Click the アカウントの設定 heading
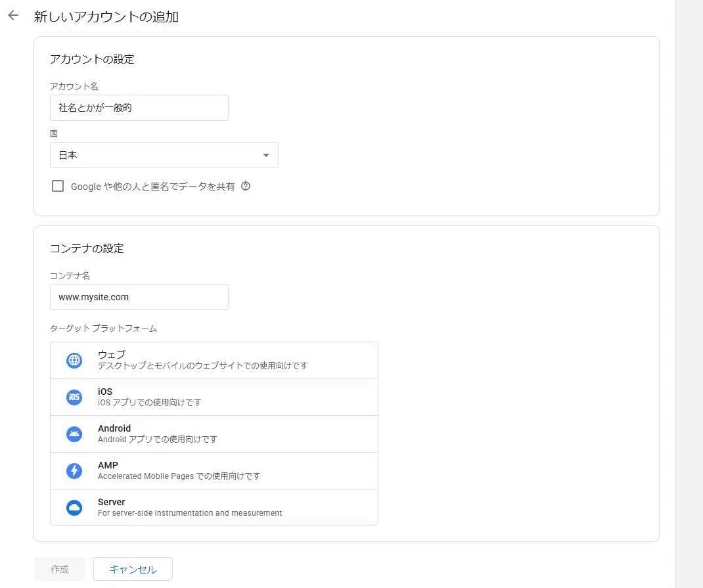This screenshot has width=703, height=588. (93, 59)
